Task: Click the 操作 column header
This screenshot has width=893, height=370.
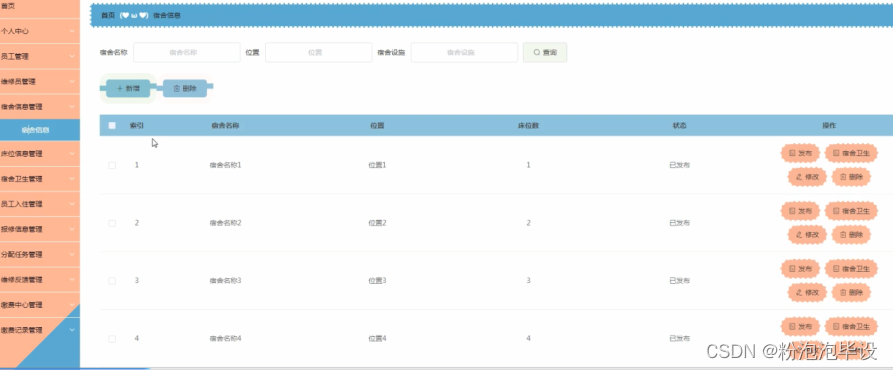Action: coord(829,125)
